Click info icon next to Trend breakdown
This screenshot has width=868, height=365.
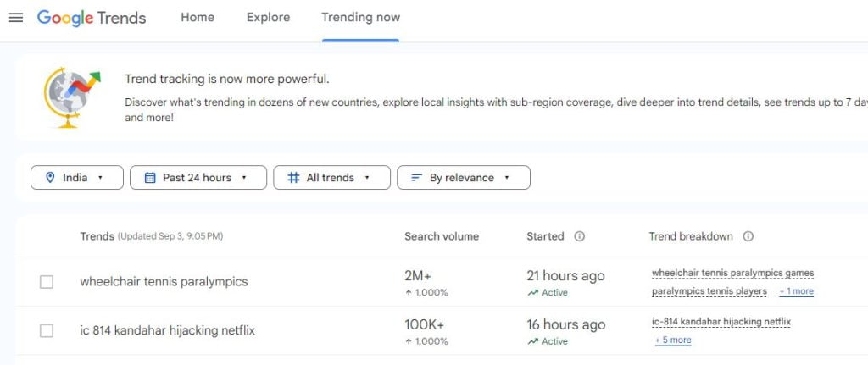pos(748,236)
